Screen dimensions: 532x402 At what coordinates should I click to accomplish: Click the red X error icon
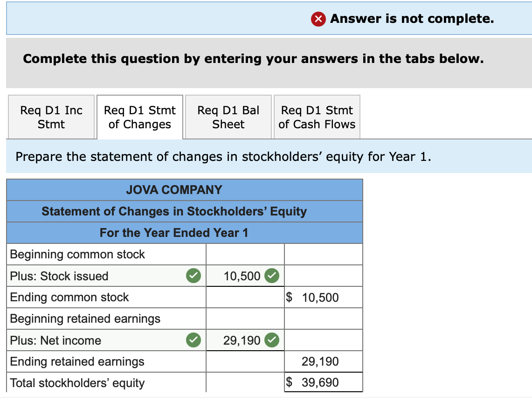tap(318, 19)
